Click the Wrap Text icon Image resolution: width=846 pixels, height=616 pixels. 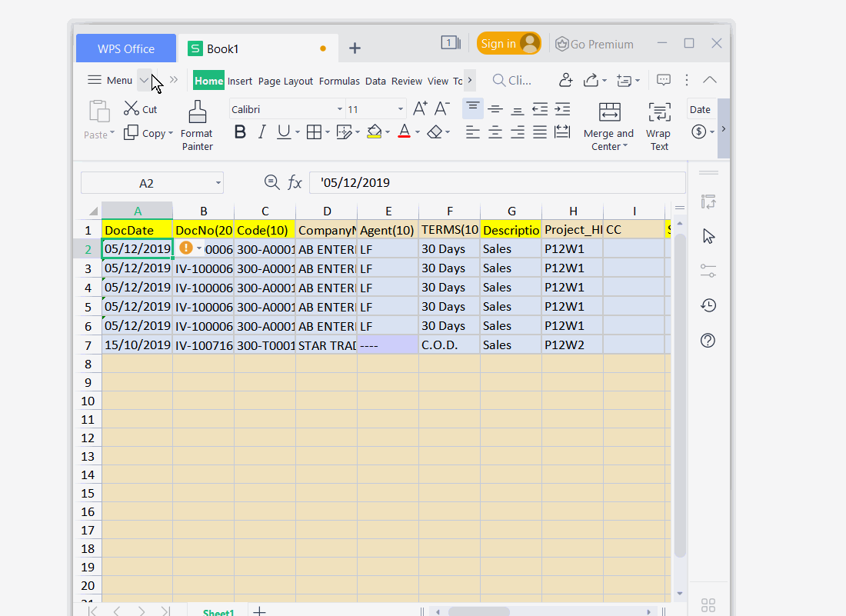click(658, 112)
